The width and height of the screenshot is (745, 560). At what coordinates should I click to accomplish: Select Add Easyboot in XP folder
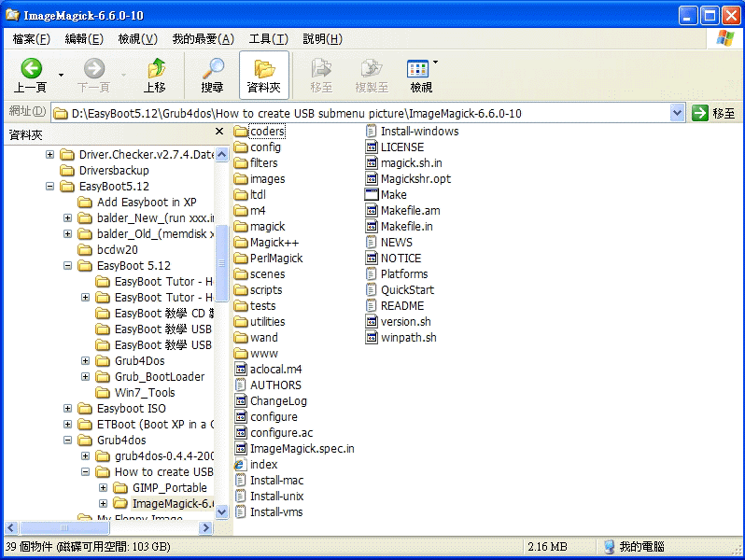click(x=147, y=202)
